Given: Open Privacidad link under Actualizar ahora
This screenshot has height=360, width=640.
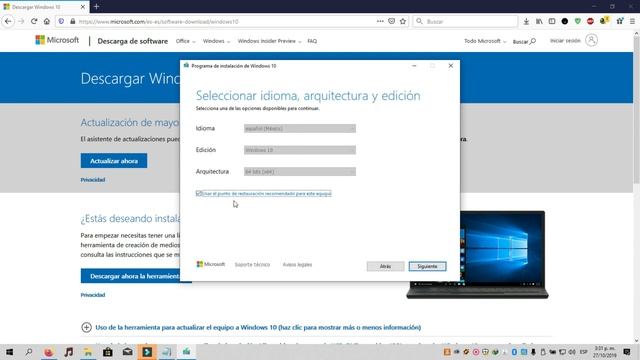Looking at the screenshot, I should pos(93,180).
